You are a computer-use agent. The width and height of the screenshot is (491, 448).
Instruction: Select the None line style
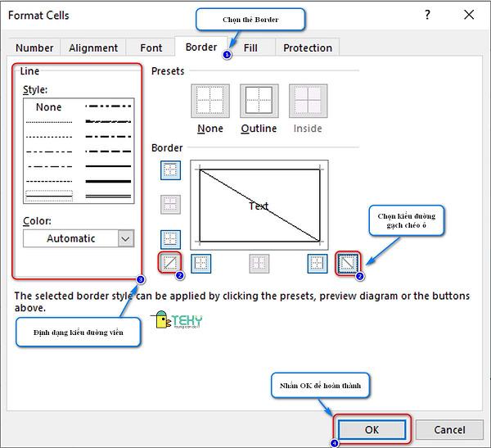(48, 107)
